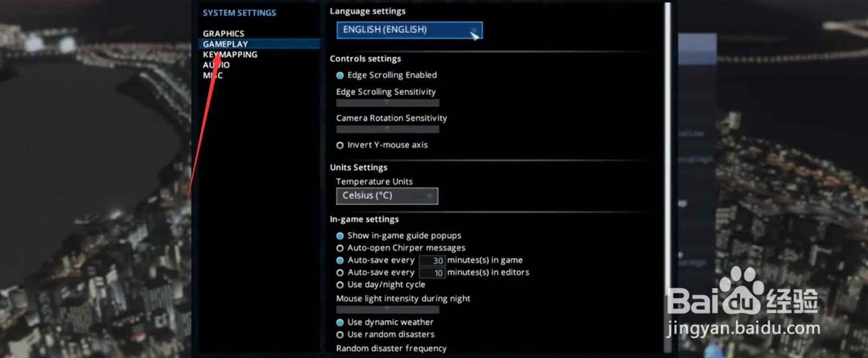Open the English language dropdown

(409, 30)
